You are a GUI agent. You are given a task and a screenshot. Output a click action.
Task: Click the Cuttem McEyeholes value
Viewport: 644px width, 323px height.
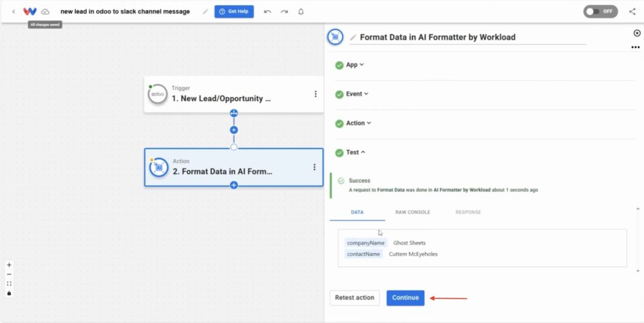[x=413, y=254]
